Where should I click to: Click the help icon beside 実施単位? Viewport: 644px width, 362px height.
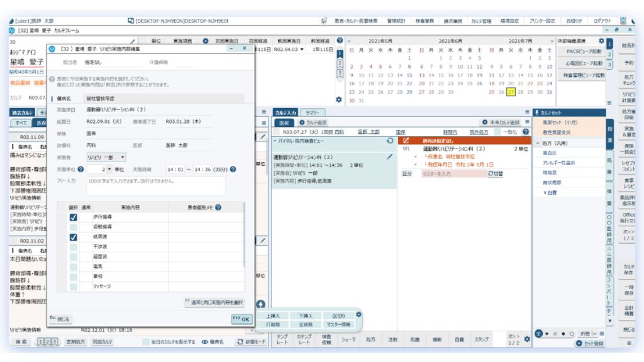click(81, 170)
